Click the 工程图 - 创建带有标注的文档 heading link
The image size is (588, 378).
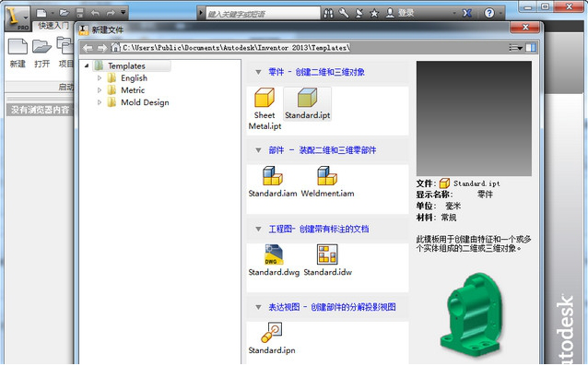coord(319,230)
